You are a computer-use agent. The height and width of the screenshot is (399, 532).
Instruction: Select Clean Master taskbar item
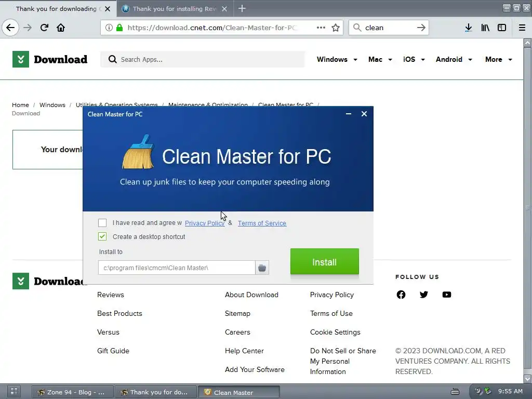[239, 392]
